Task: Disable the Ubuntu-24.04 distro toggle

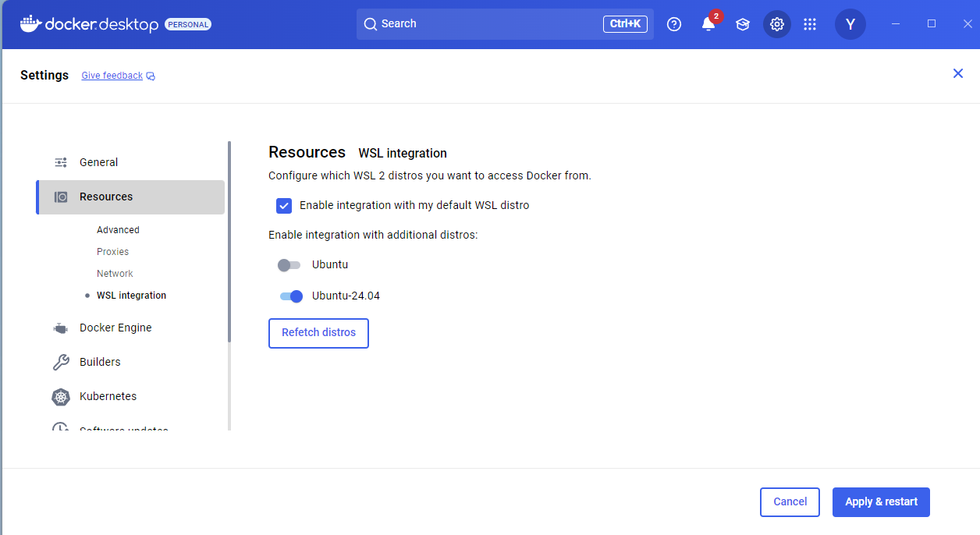Action: 292,296
